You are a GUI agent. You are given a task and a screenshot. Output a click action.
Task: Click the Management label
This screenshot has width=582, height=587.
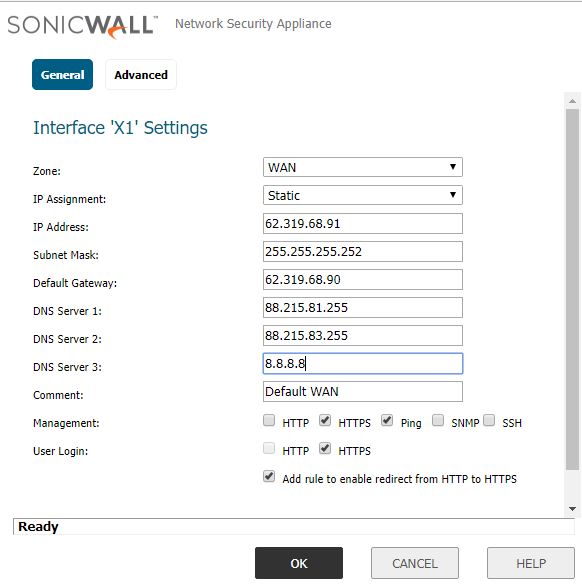[66, 423]
